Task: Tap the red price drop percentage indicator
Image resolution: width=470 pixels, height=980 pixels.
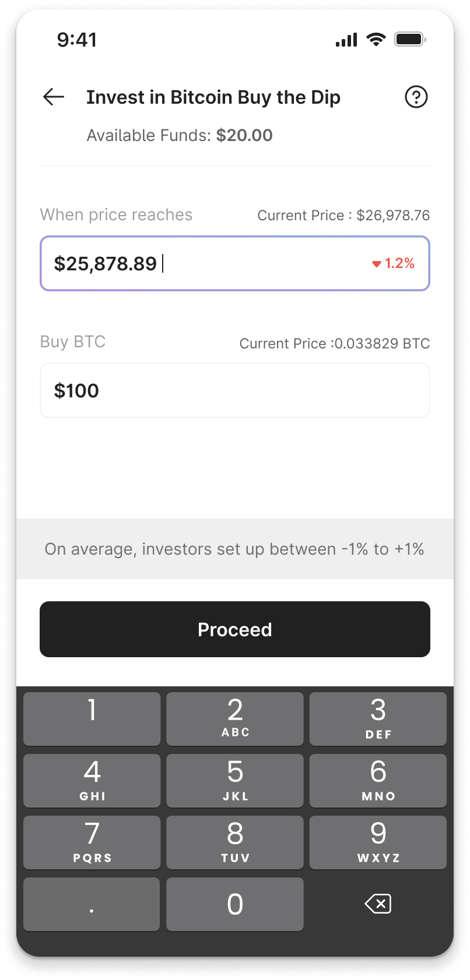Action: (394, 263)
